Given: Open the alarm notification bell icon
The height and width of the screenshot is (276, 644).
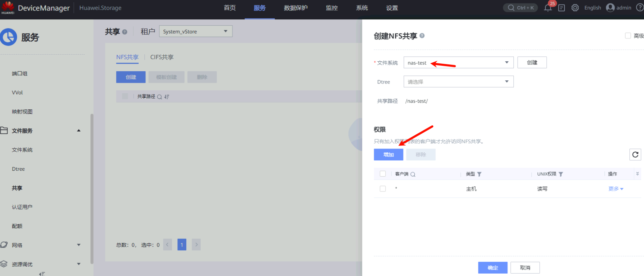Looking at the screenshot, I should pyautogui.click(x=548, y=8).
